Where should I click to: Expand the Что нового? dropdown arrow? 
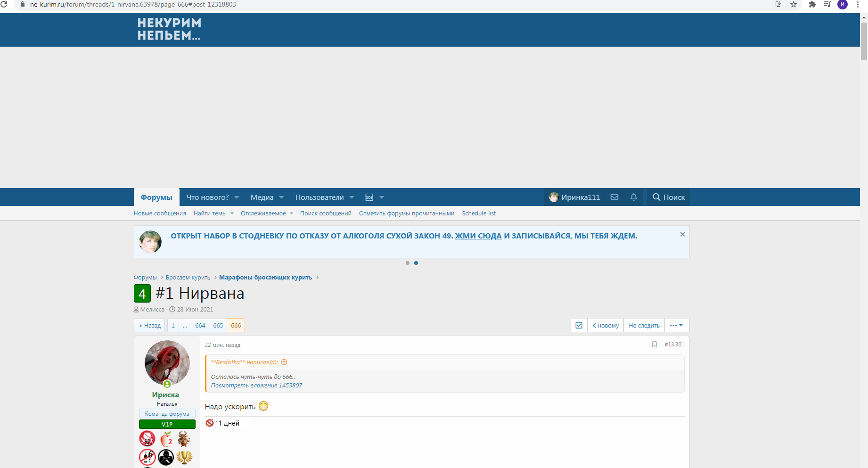tap(237, 197)
